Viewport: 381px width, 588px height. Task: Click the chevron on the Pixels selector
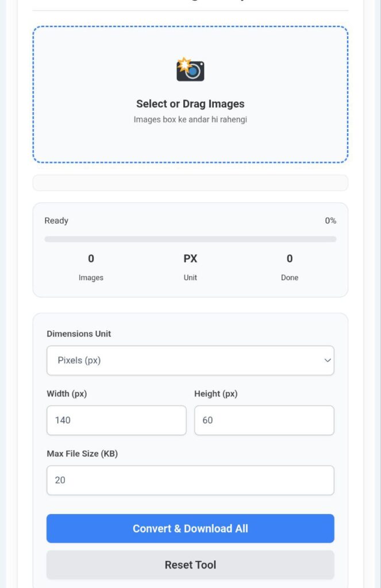[x=328, y=361]
